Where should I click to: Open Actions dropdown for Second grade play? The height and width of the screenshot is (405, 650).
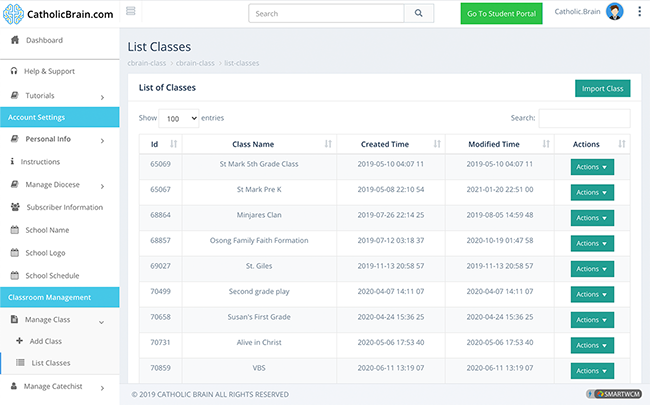(592, 294)
